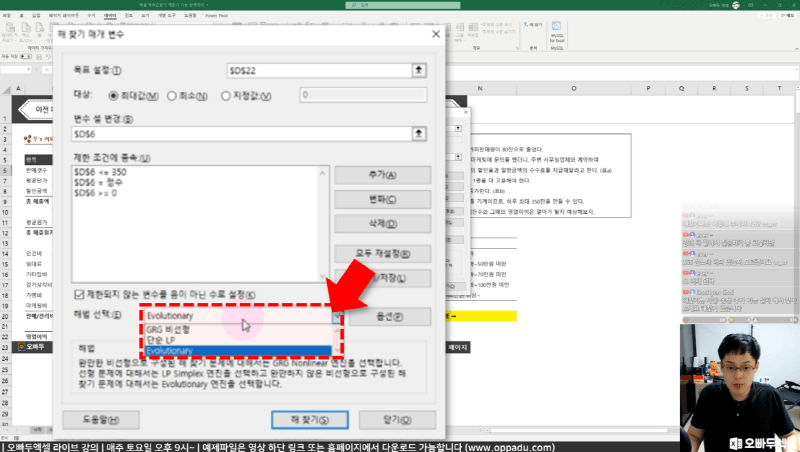The height and width of the screenshot is (452, 800).
Task: Expand the 해법 선택 dropdown arrow
Action: click(x=337, y=316)
